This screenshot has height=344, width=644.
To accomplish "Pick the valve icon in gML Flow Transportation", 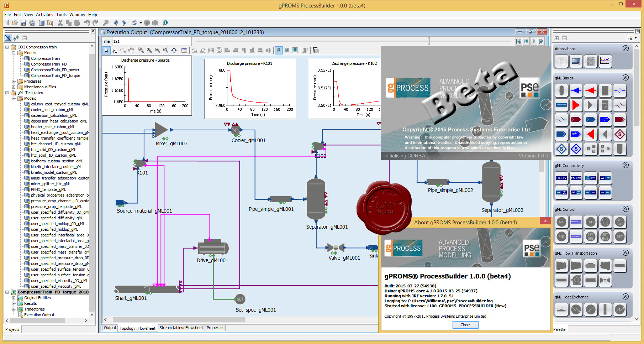I will point(605,280).
